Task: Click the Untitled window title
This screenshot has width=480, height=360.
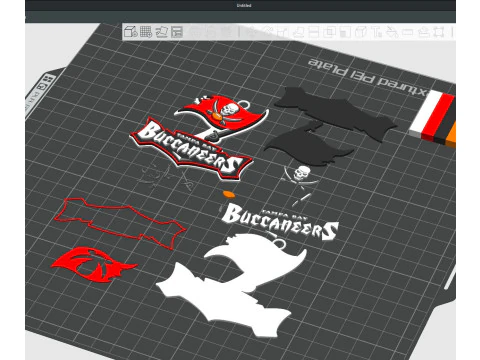Action: point(244,5)
